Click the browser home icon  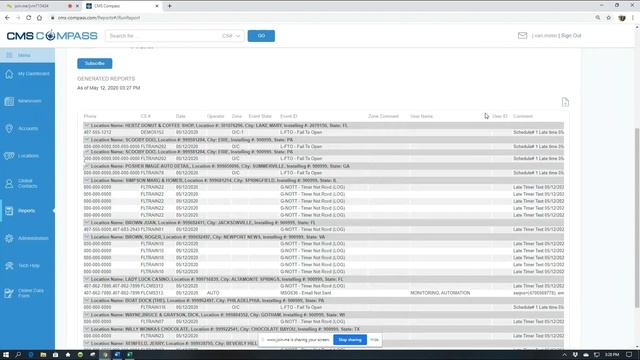coord(39,18)
